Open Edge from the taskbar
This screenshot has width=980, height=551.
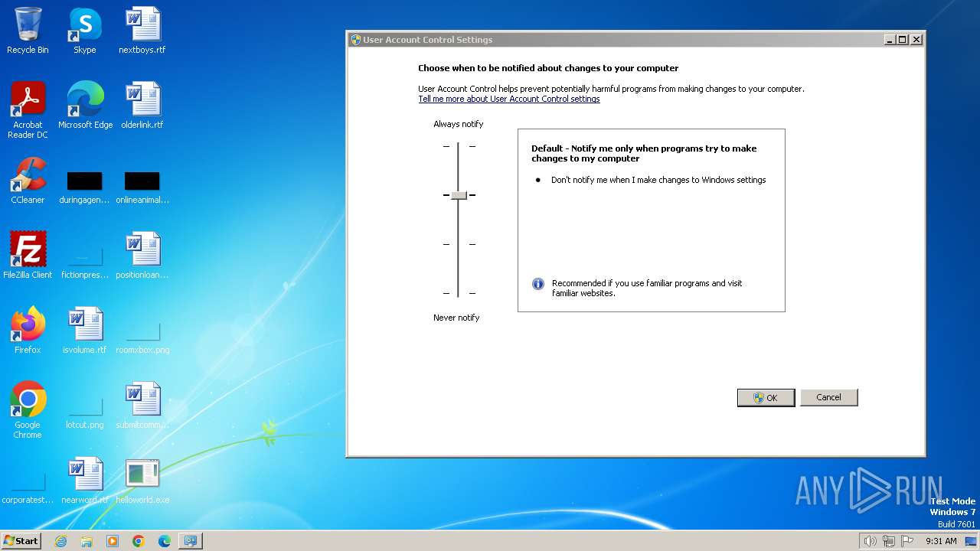pos(165,541)
